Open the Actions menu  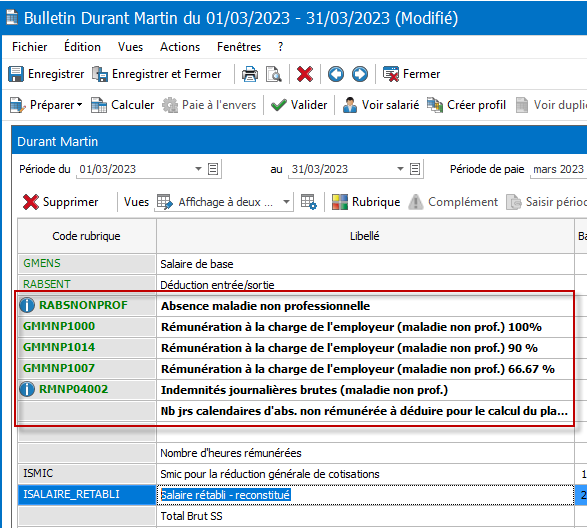click(x=180, y=47)
